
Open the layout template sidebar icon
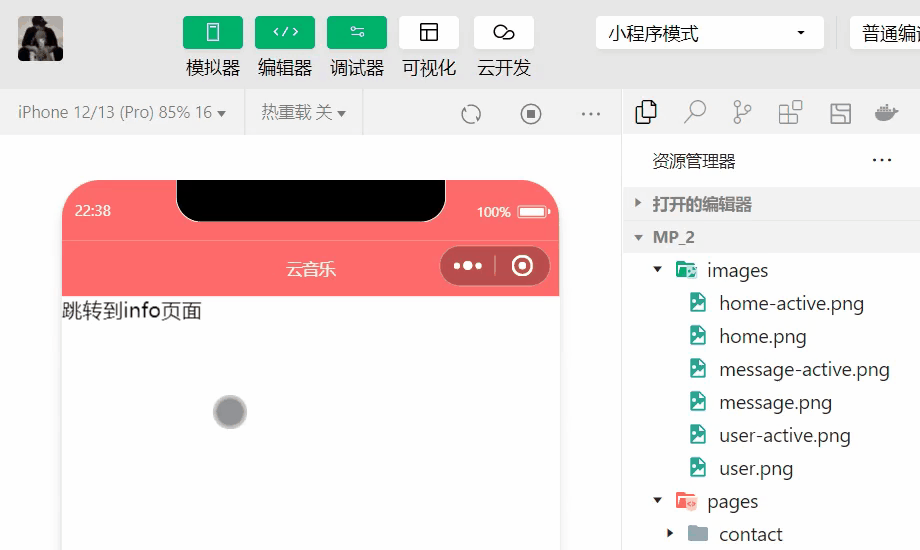coord(841,113)
